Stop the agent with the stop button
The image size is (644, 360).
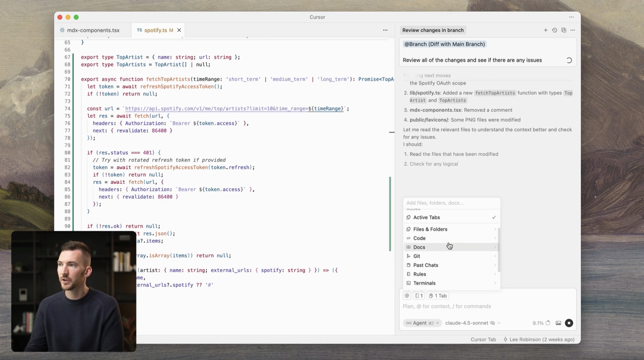tap(569, 323)
